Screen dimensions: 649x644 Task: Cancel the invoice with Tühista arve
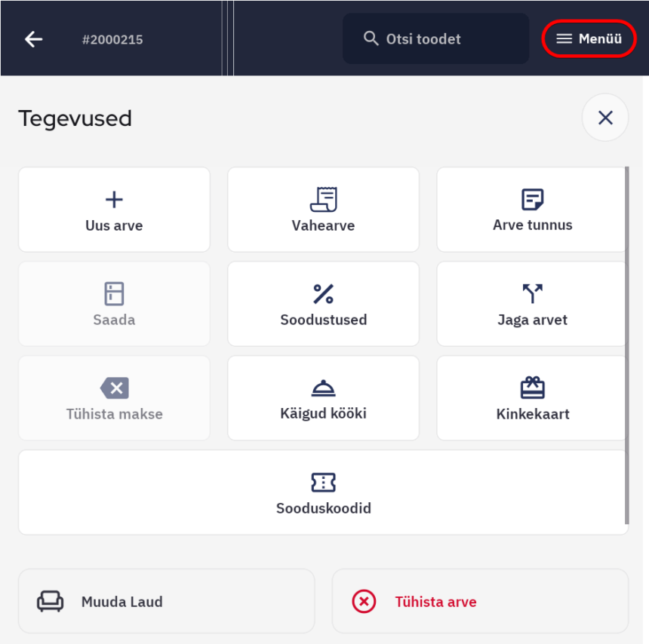point(480,601)
